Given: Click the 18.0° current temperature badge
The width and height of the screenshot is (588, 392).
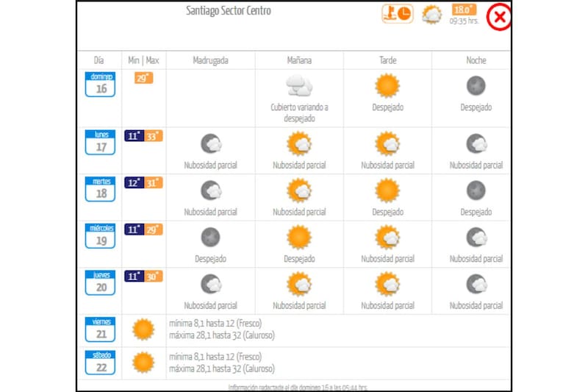Looking at the screenshot, I should (x=464, y=10).
